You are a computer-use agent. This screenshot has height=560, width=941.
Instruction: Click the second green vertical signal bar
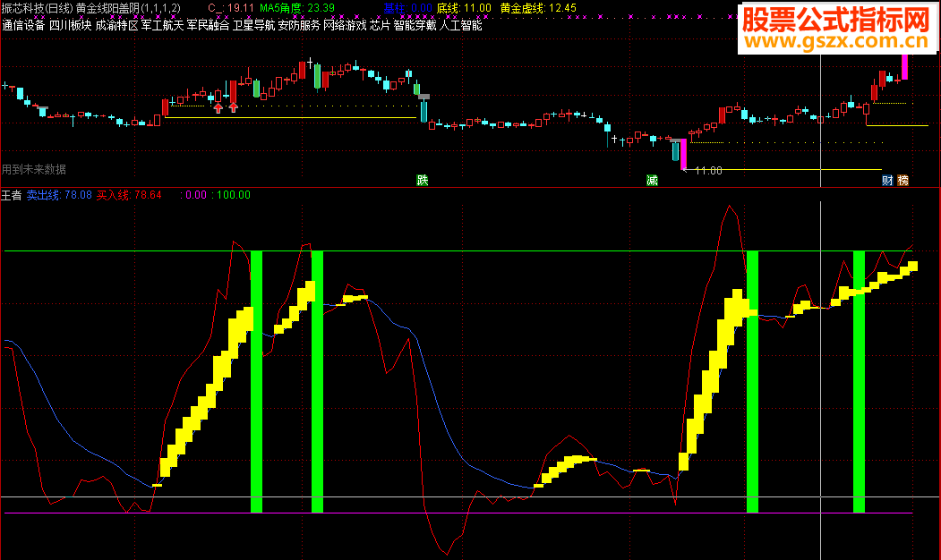318,382
